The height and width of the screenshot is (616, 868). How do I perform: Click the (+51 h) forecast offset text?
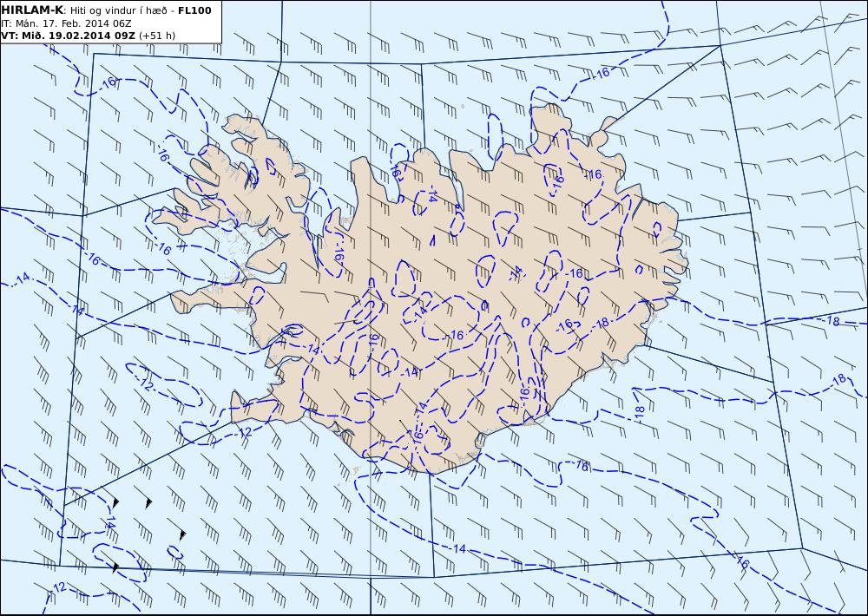tap(156, 36)
